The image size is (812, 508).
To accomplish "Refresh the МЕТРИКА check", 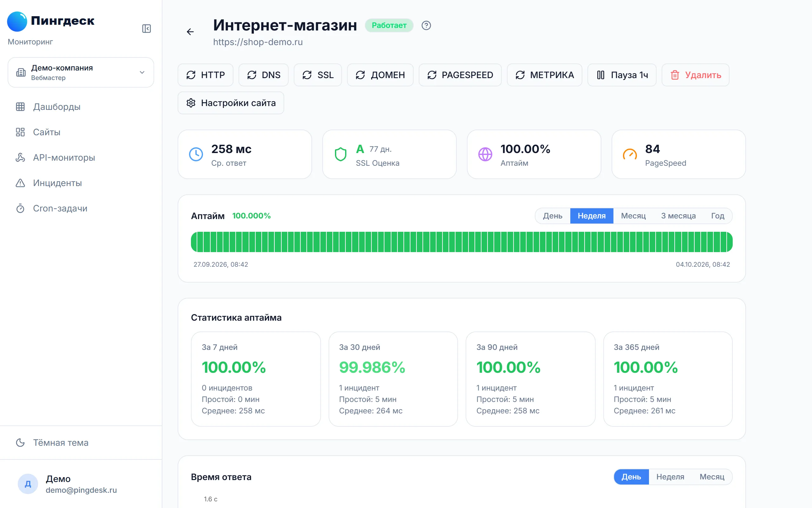I will (544, 75).
